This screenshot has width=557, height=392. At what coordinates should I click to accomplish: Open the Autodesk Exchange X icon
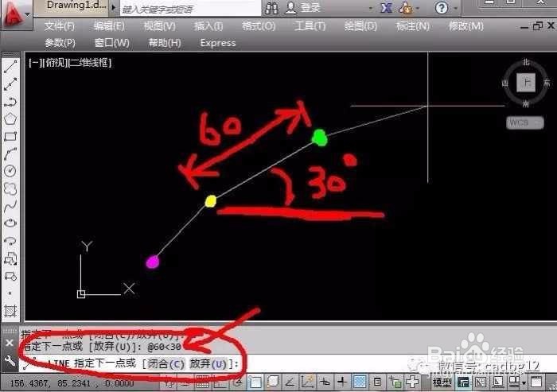tap(387, 8)
